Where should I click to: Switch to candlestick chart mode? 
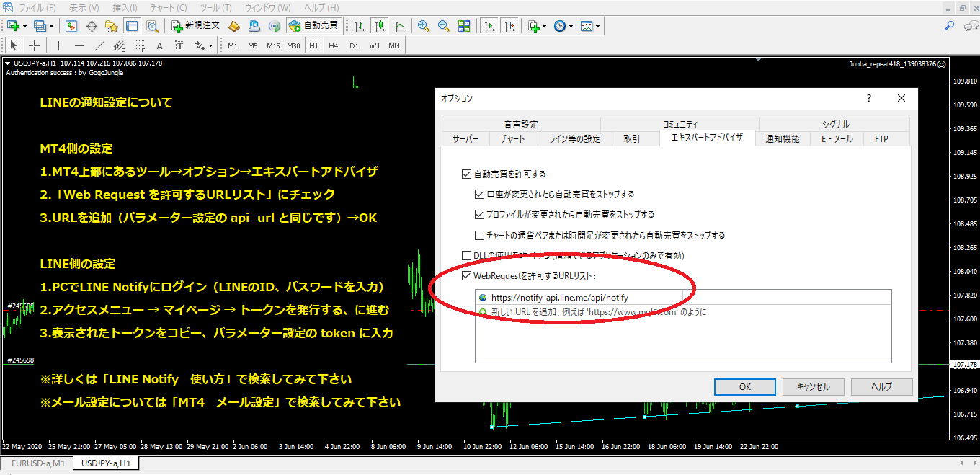380,26
